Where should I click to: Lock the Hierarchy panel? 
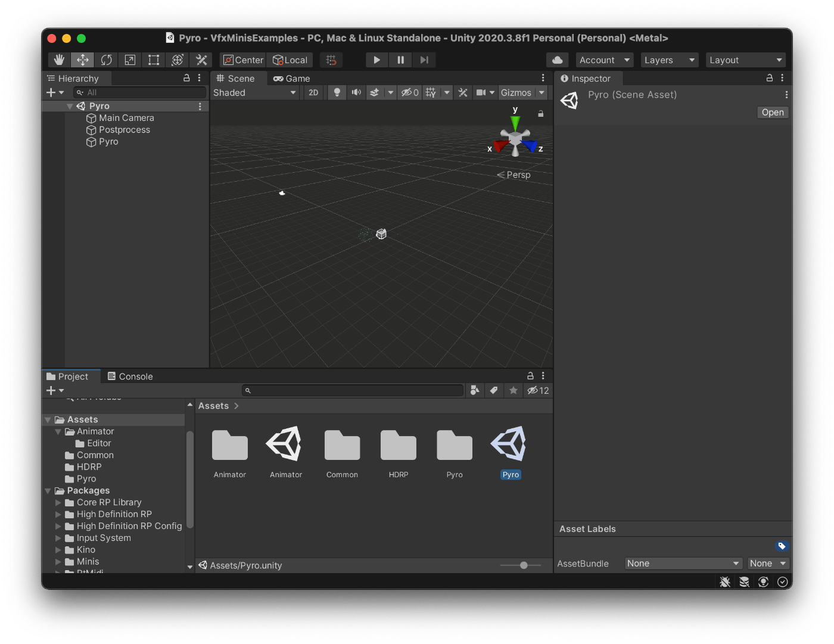186,78
